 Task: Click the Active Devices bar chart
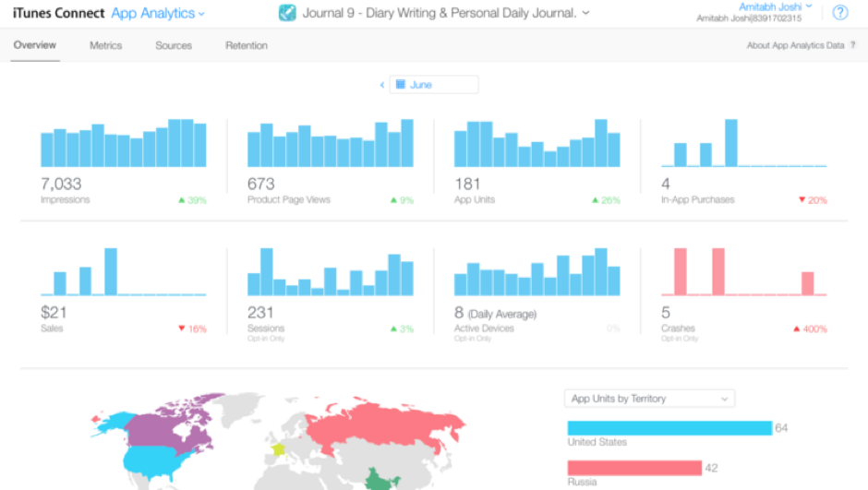tap(537, 271)
